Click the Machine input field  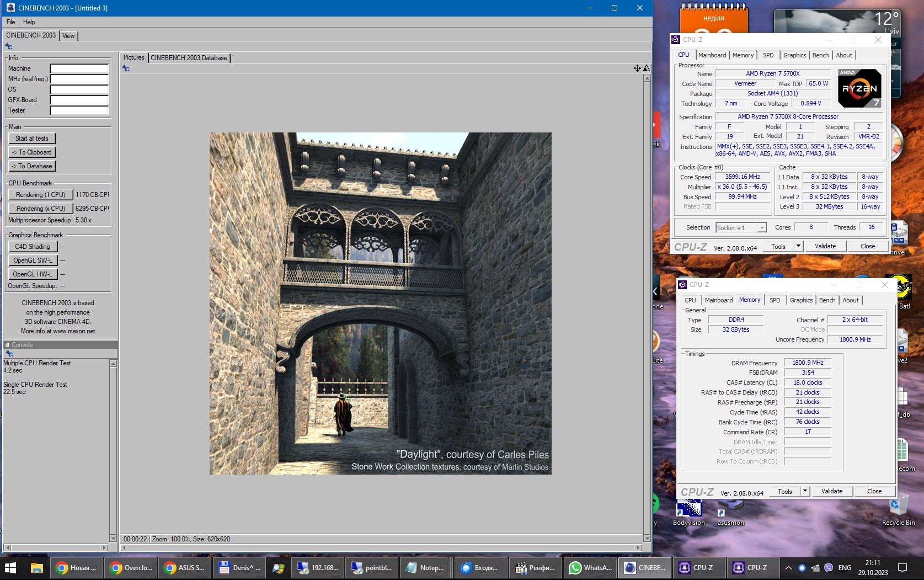click(x=79, y=68)
